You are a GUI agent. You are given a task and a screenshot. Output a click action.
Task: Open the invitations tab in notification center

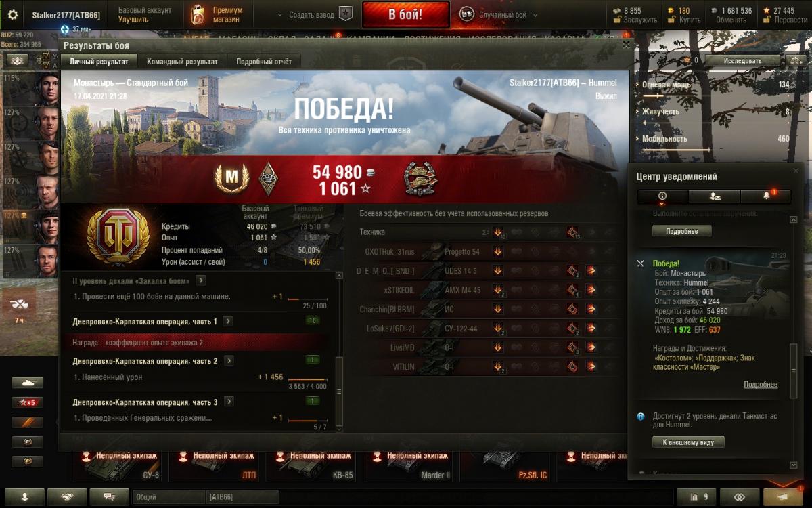[x=714, y=196]
